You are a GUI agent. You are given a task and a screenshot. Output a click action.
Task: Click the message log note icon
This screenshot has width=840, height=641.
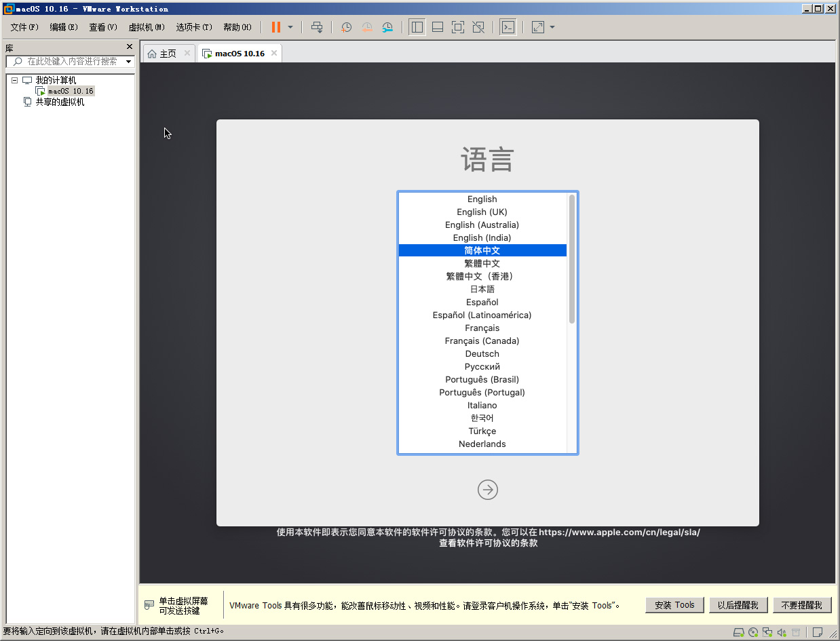(x=818, y=632)
